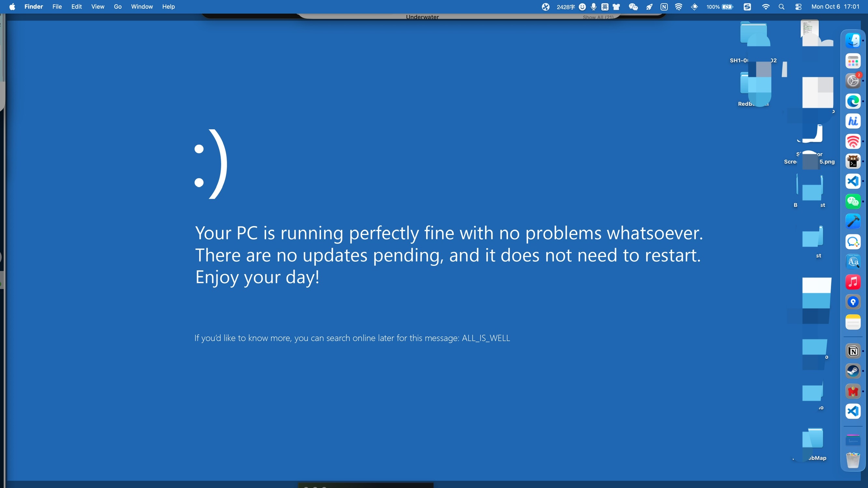Viewport: 868px width, 488px height.
Task: Click the date and time clock
Action: coord(835,7)
